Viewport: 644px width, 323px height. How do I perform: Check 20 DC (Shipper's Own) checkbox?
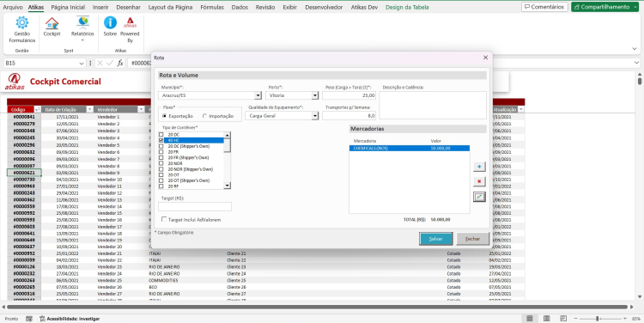pyautogui.click(x=161, y=146)
